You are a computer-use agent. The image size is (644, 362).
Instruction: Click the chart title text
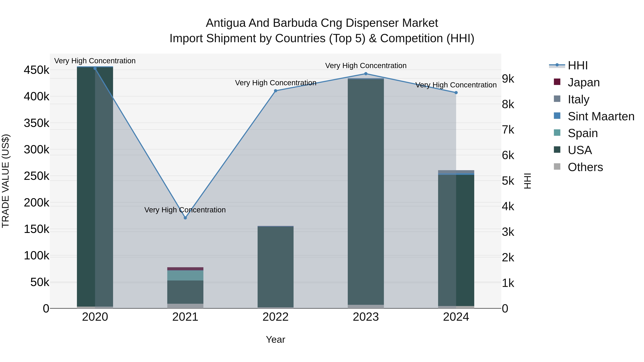[x=322, y=31]
